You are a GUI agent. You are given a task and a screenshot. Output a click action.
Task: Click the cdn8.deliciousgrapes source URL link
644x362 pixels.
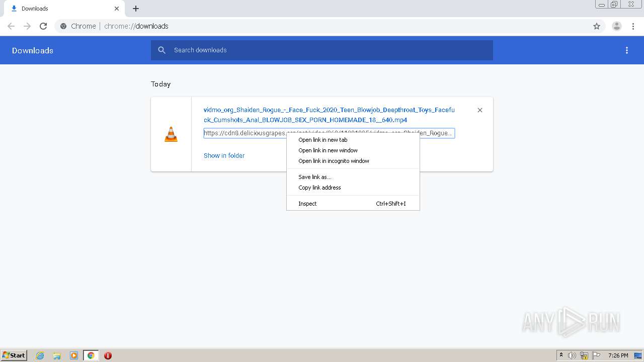pos(329,133)
